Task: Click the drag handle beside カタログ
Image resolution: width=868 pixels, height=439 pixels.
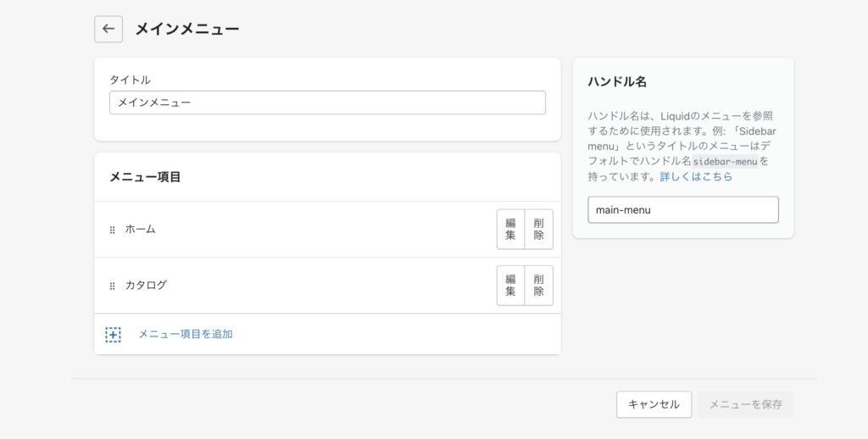Action: [x=112, y=286]
